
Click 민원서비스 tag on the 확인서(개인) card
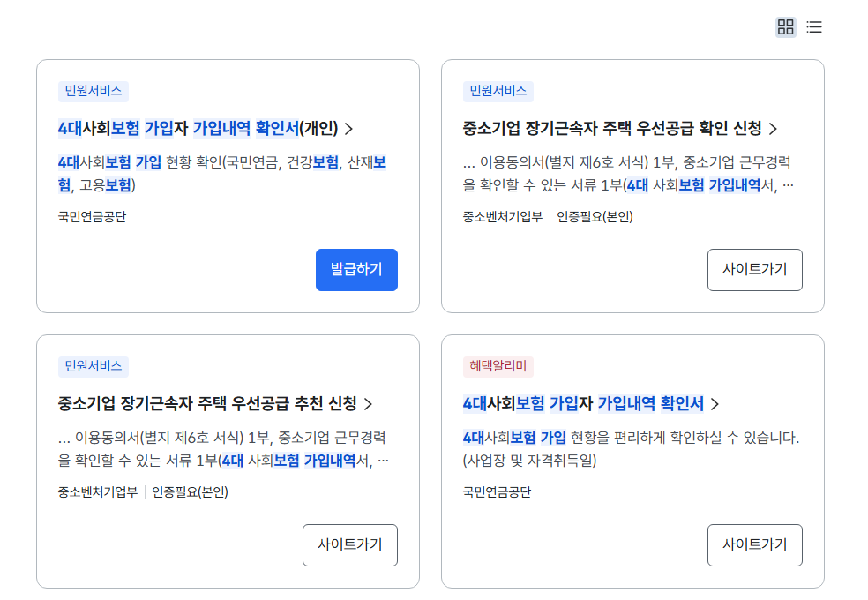coord(94,91)
